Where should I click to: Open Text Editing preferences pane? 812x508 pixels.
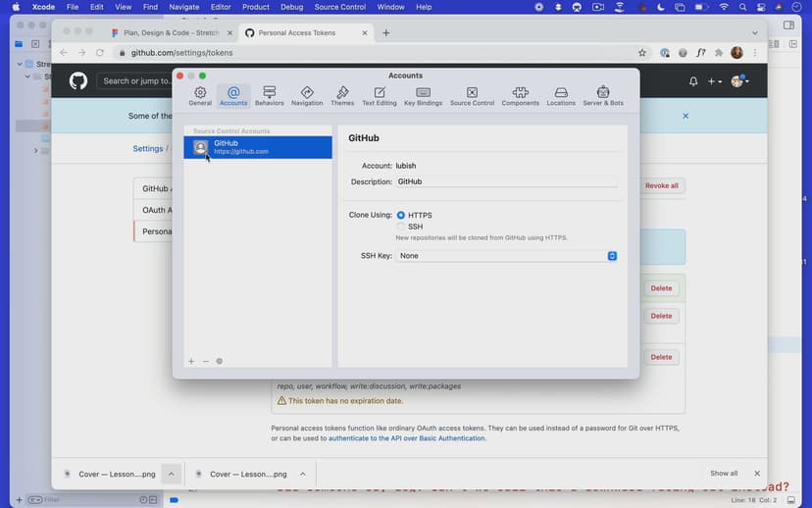point(380,95)
